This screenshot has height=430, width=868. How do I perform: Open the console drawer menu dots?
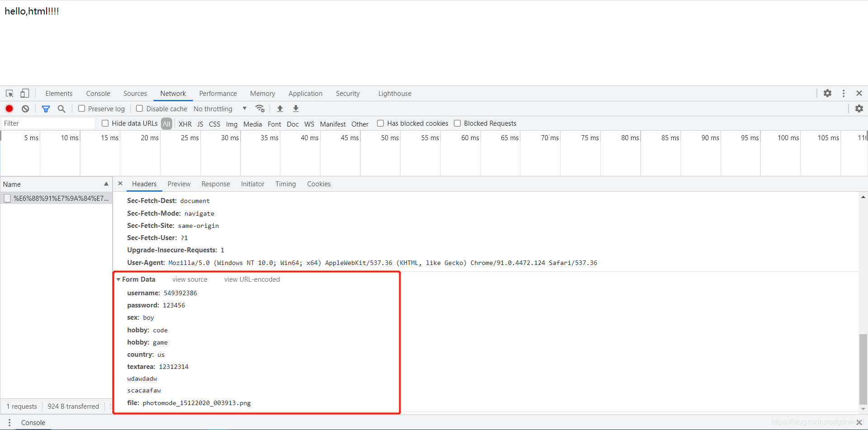pos(9,422)
